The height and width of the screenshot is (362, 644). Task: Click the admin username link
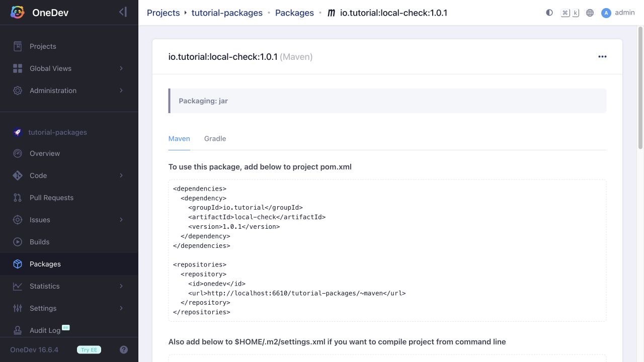coord(625,13)
